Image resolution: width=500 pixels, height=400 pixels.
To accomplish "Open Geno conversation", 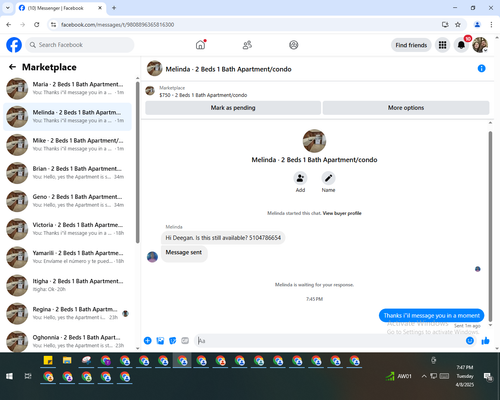I will [67, 201].
